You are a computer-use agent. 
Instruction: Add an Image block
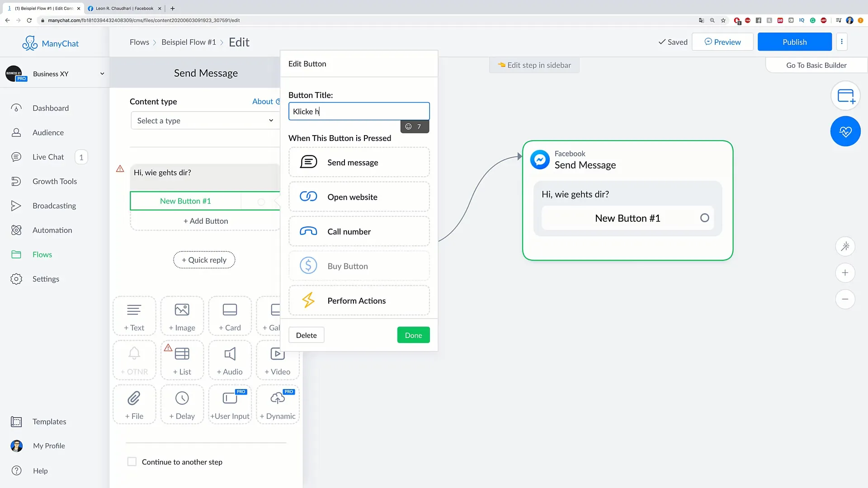(182, 316)
